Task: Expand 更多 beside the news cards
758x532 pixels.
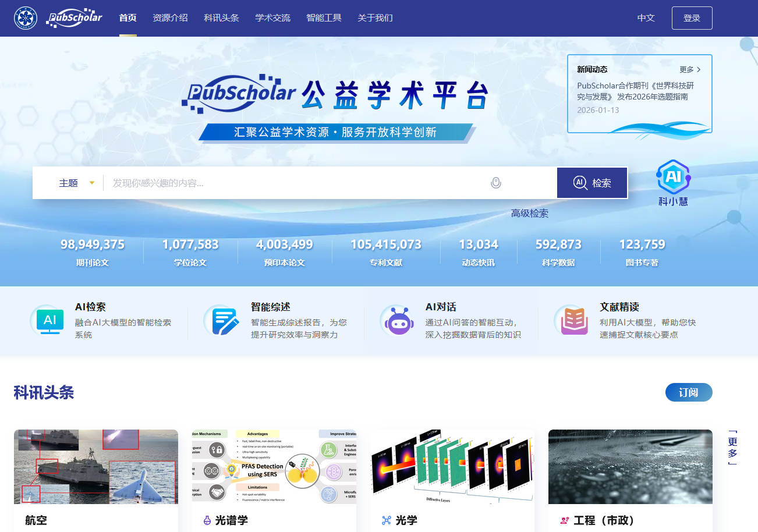Action: pos(732,448)
